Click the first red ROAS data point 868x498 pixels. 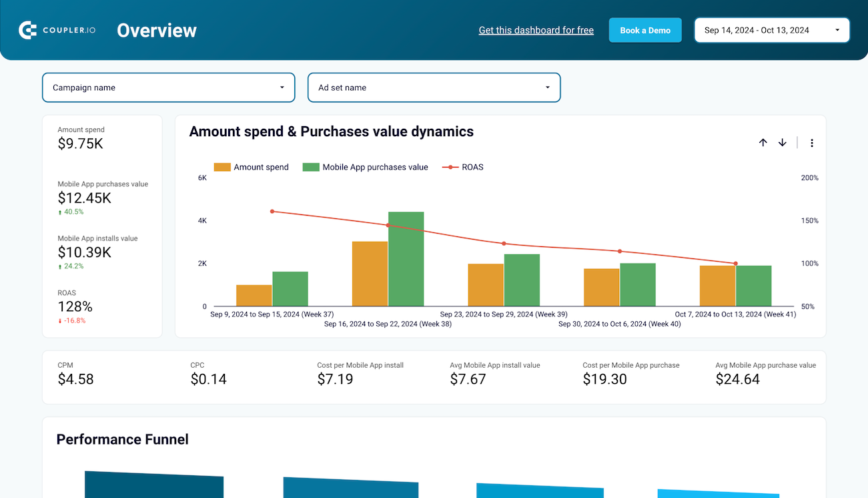(273, 211)
